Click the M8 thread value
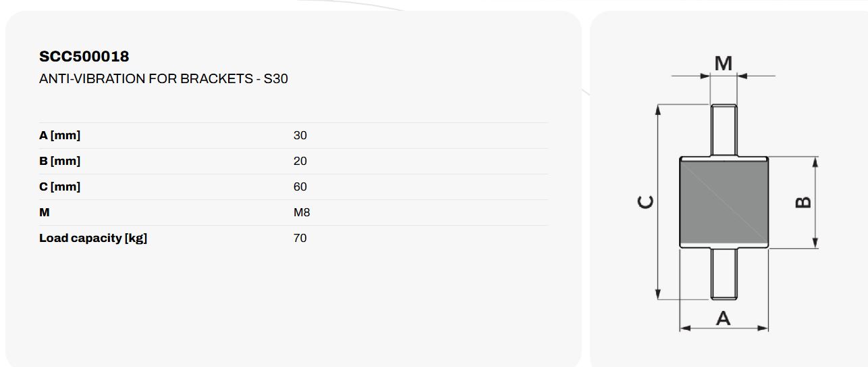The width and height of the screenshot is (868, 367). coord(302,212)
